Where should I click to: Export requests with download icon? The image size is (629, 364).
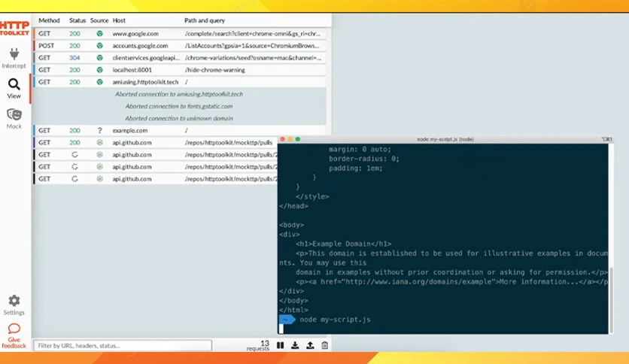click(x=295, y=345)
